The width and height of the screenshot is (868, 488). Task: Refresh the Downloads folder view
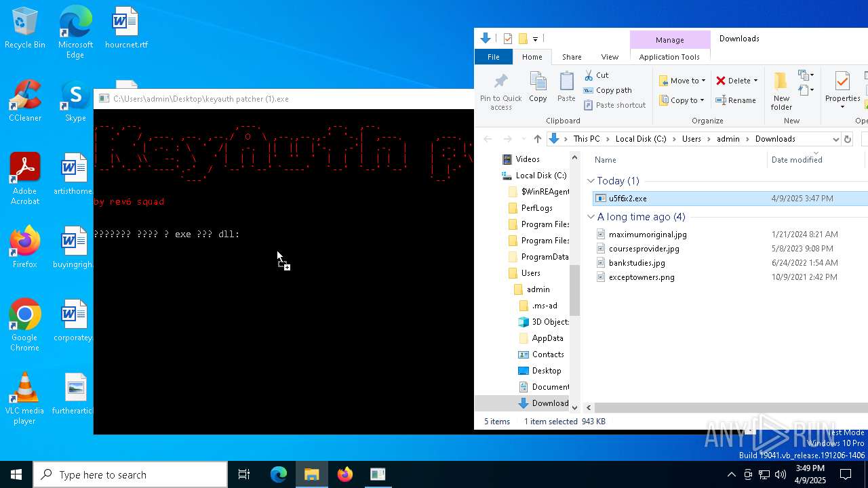click(x=847, y=139)
